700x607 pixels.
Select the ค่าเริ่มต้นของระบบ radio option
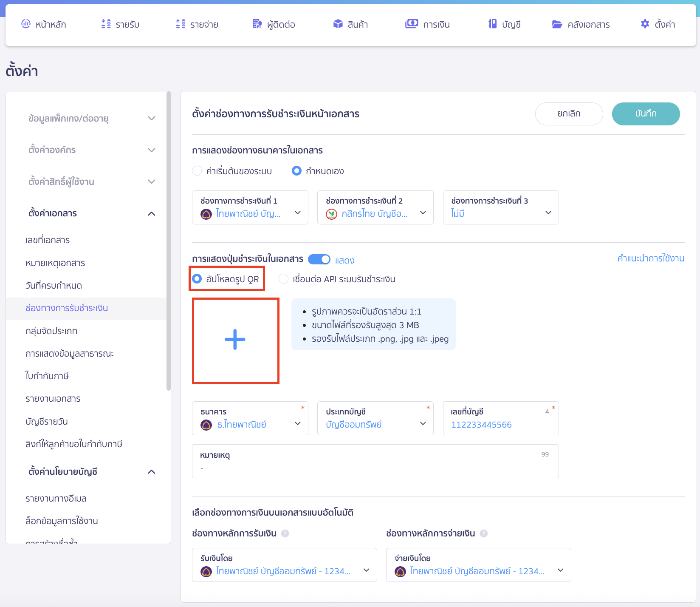[x=197, y=171]
